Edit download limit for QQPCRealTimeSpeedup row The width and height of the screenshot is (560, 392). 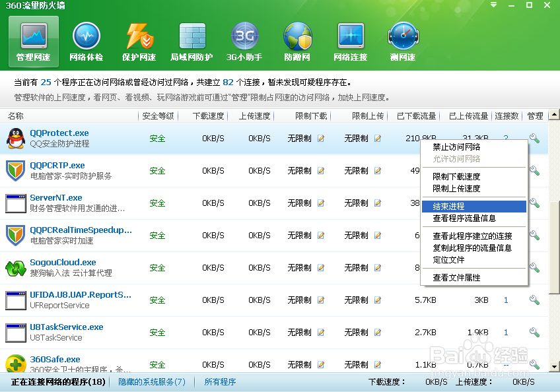[321, 236]
